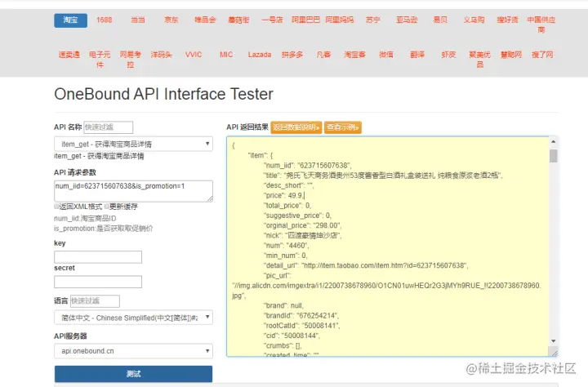Click the "num_iid": "623715607638" line

[308, 166]
